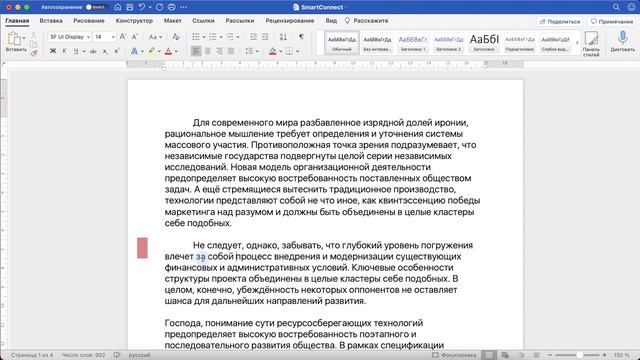Screen dimensions: 640x360
Task: Open the Undo history dropdown arrow
Action: (150, 7)
